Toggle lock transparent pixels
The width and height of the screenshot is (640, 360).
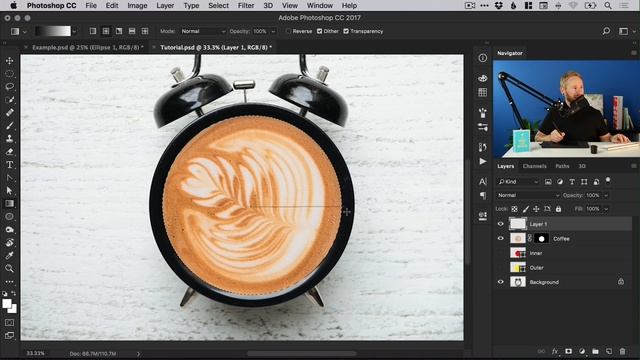click(514, 209)
